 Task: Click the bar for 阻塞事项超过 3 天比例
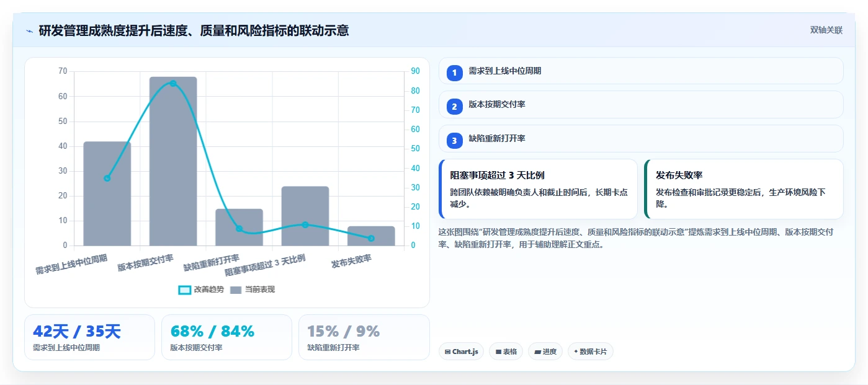point(305,216)
